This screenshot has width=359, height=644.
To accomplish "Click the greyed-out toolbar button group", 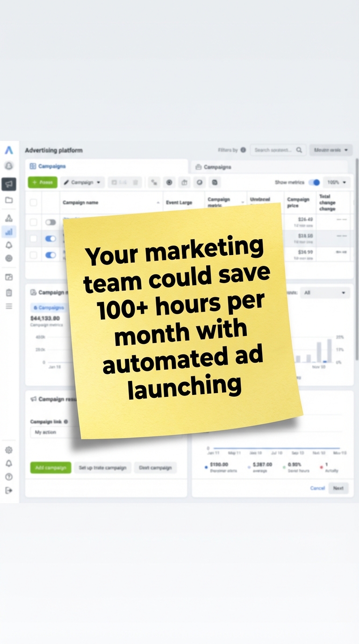I will click(125, 183).
